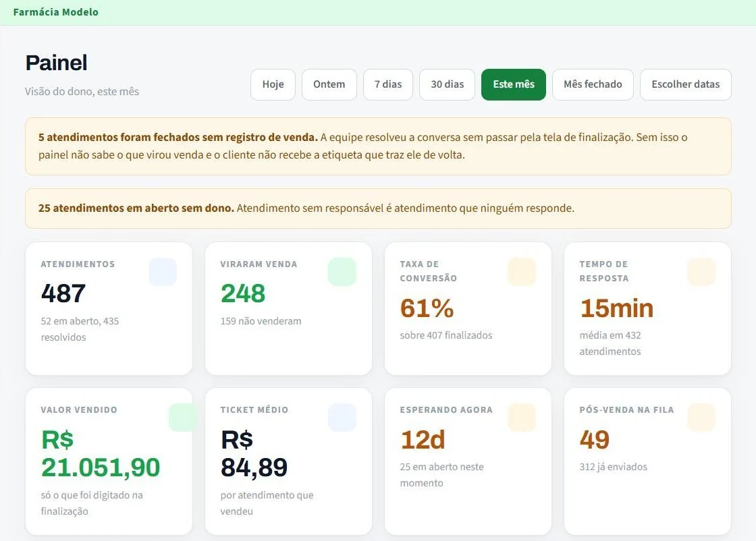Switch to Mês fechado period

coord(593,84)
